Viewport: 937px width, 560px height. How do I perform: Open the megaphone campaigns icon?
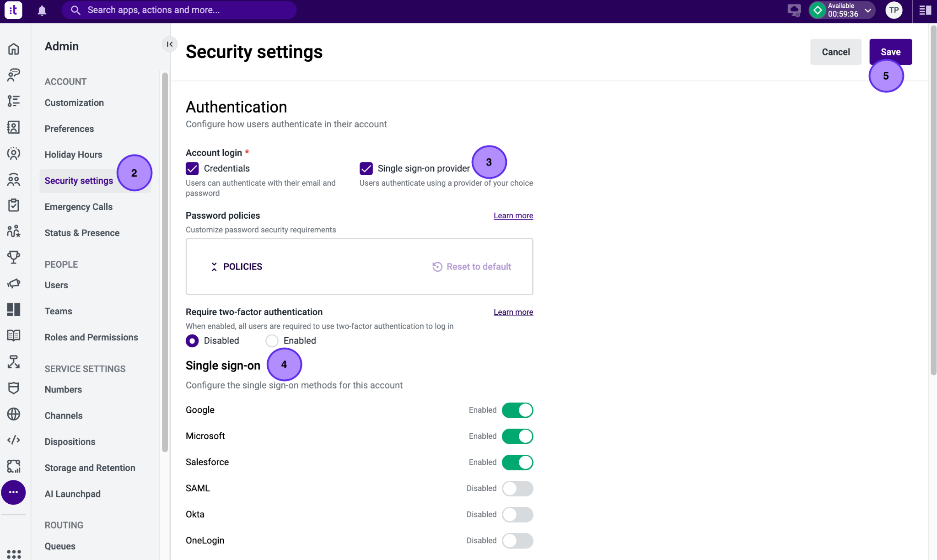pyautogui.click(x=14, y=284)
